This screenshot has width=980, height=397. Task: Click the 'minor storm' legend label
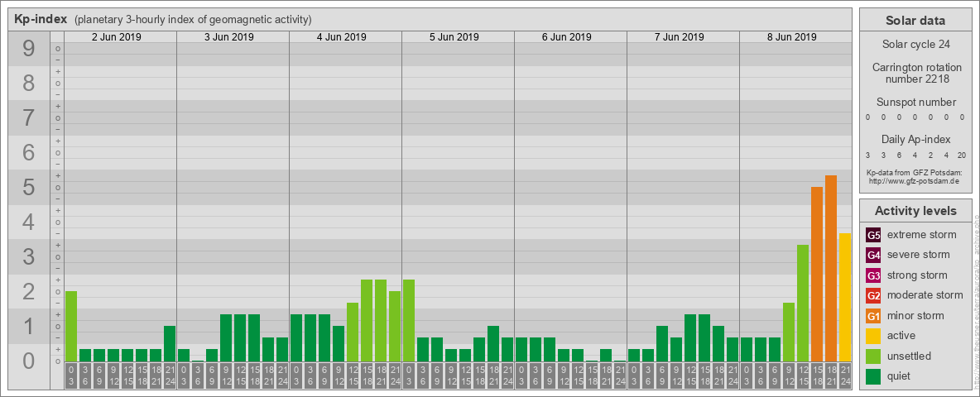pyautogui.click(x=915, y=315)
